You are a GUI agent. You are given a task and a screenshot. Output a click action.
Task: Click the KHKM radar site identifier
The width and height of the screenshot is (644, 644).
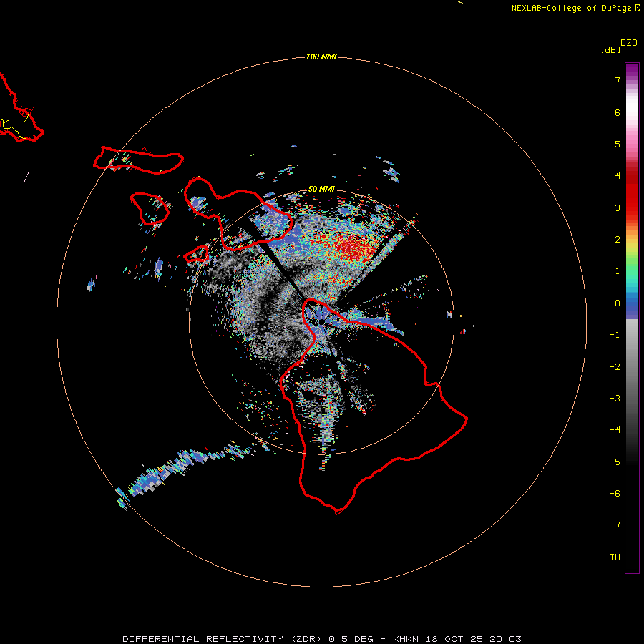click(x=406, y=639)
